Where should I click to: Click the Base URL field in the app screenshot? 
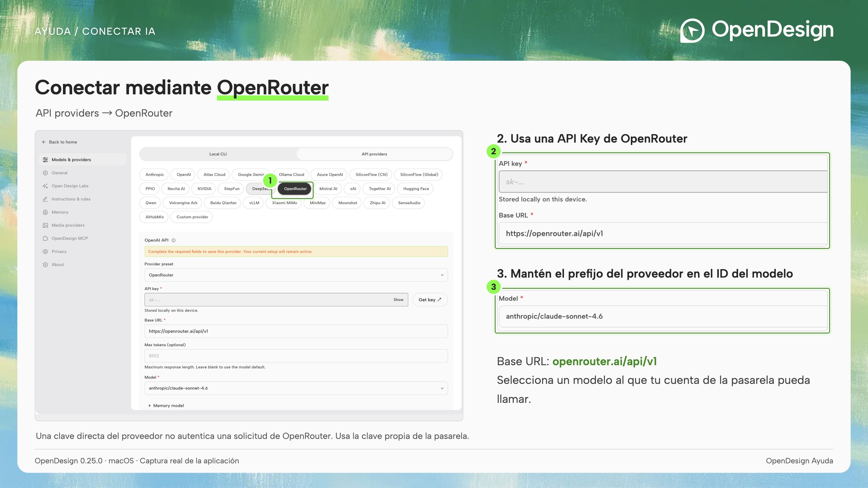tap(296, 331)
